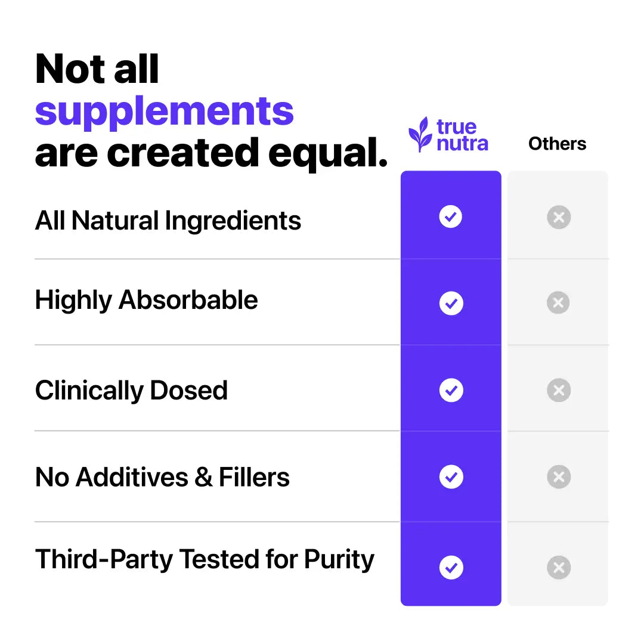This screenshot has height=644, width=644.
Task: Click the checkmark for Highly Absorbable
Action: tap(451, 303)
